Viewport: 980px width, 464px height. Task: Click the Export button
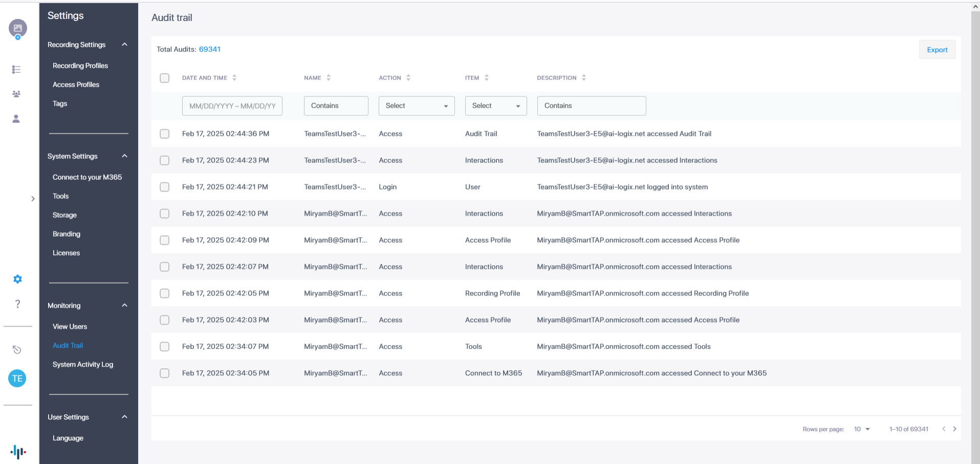937,50
